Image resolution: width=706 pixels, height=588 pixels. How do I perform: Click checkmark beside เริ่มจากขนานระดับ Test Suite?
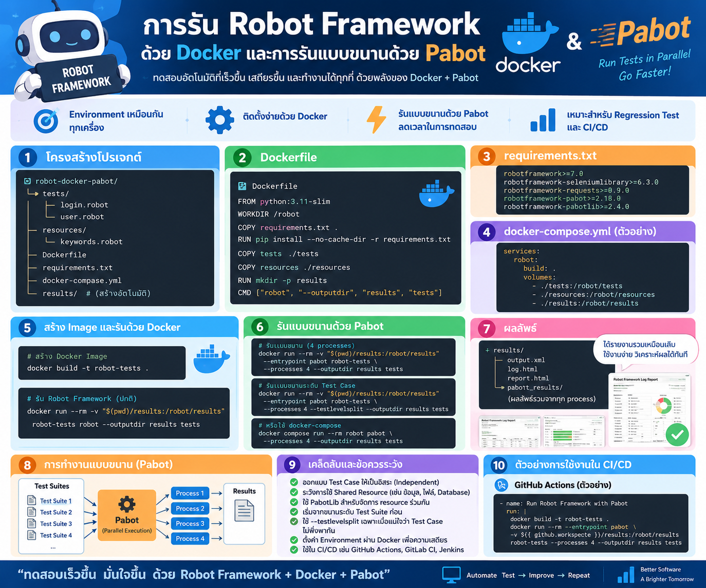point(294,511)
